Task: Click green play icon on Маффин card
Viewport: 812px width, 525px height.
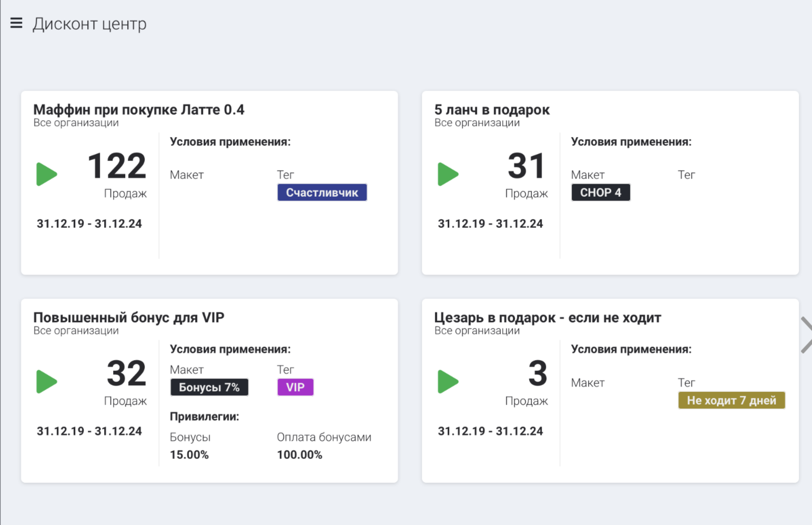Action: [x=46, y=174]
